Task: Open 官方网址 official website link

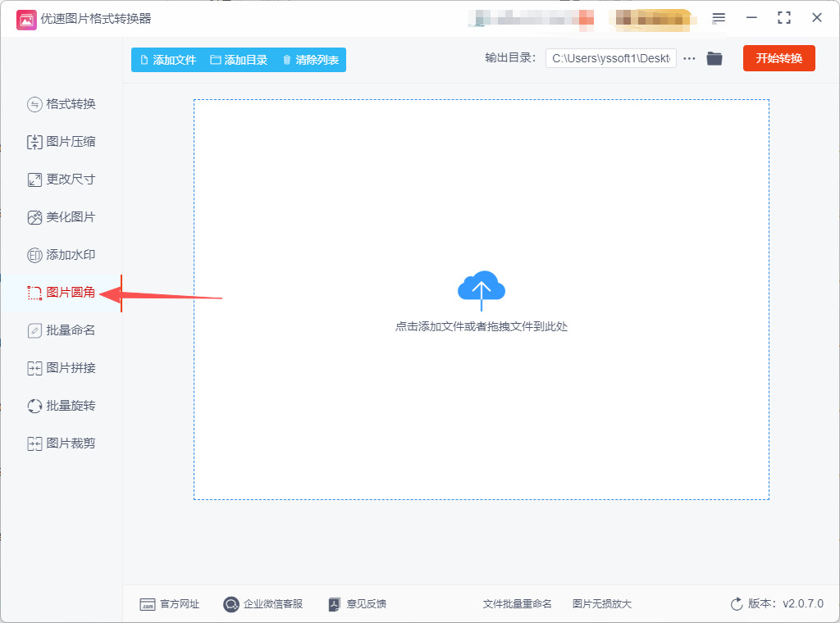Action: [x=169, y=604]
